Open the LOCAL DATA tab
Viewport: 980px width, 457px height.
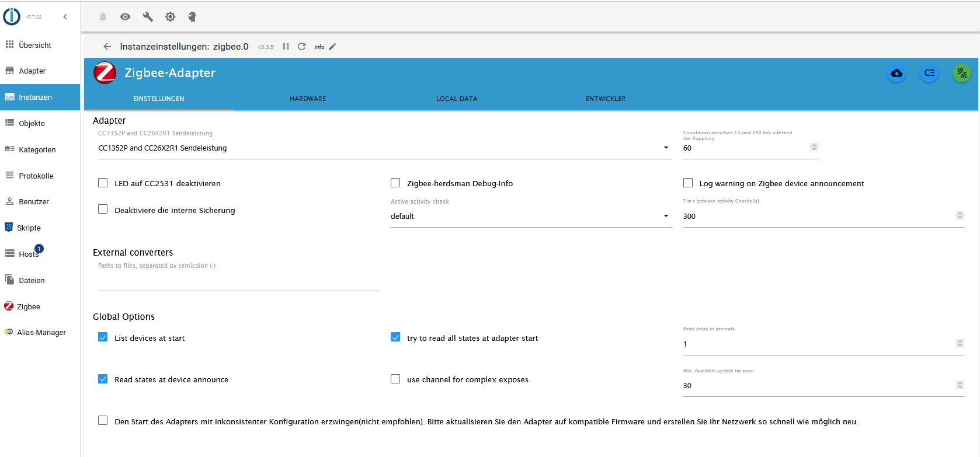[457, 99]
